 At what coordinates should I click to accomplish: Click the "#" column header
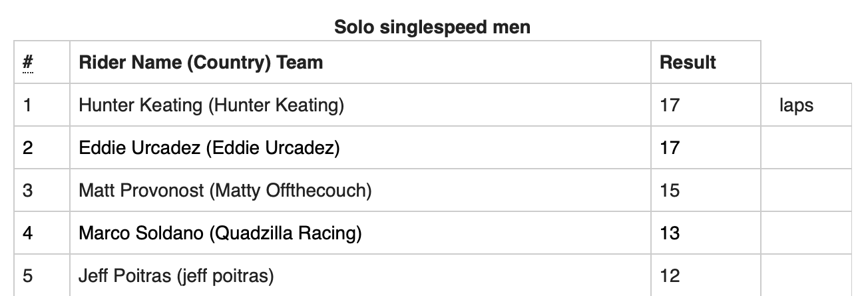tap(28, 63)
